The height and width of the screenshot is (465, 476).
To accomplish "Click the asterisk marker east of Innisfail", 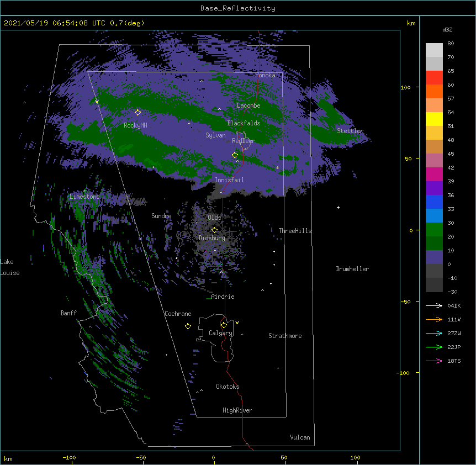I will (x=277, y=168).
